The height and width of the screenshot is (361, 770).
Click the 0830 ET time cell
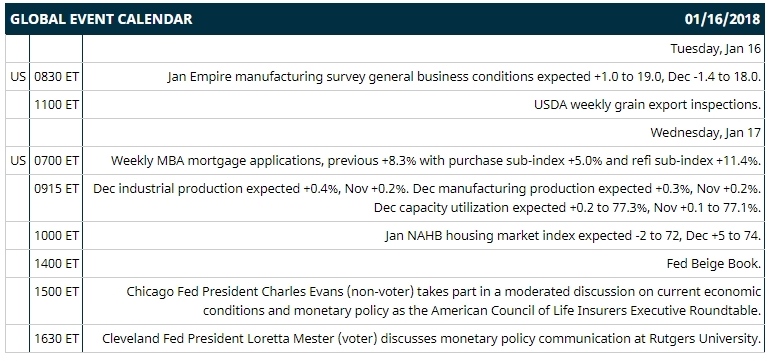click(56, 77)
